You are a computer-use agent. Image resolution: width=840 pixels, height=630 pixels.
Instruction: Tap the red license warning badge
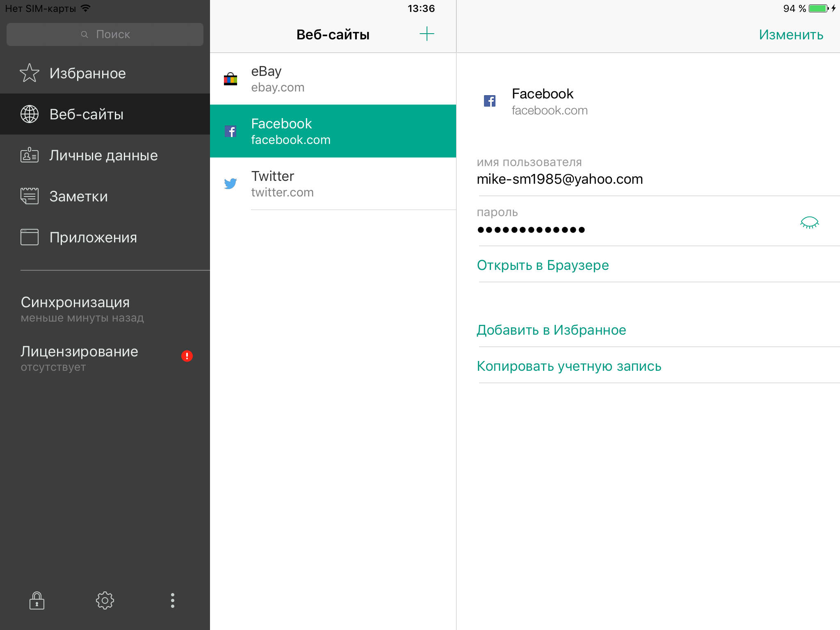click(x=187, y=356)
